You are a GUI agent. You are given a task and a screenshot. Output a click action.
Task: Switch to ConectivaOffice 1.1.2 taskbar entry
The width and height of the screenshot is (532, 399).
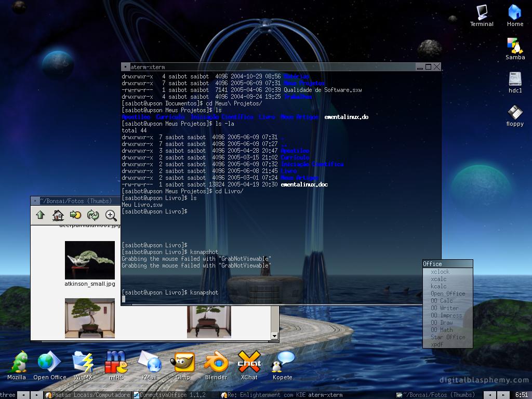[x=170, y=395]
